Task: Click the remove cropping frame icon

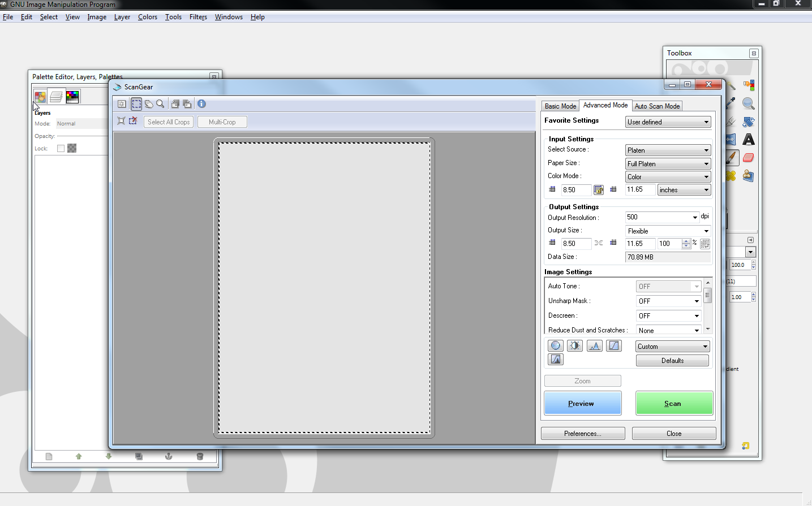Action: pyautogui.click(x=133, y=121)
